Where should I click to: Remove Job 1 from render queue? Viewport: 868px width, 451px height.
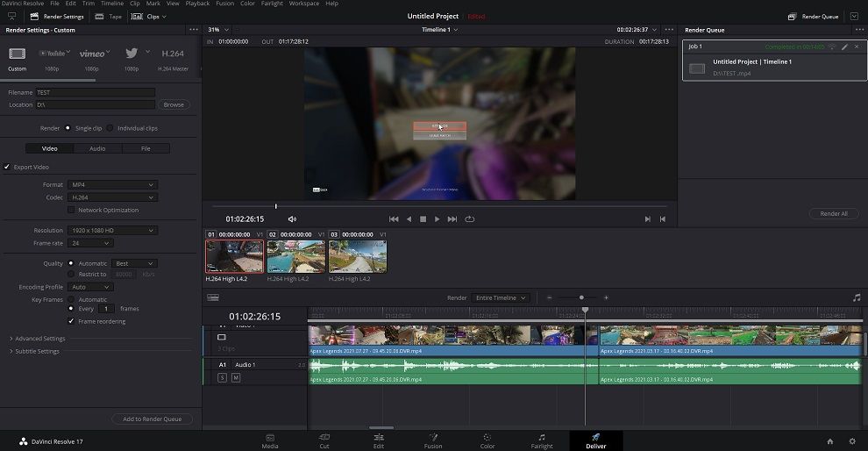tap(857, 47)
